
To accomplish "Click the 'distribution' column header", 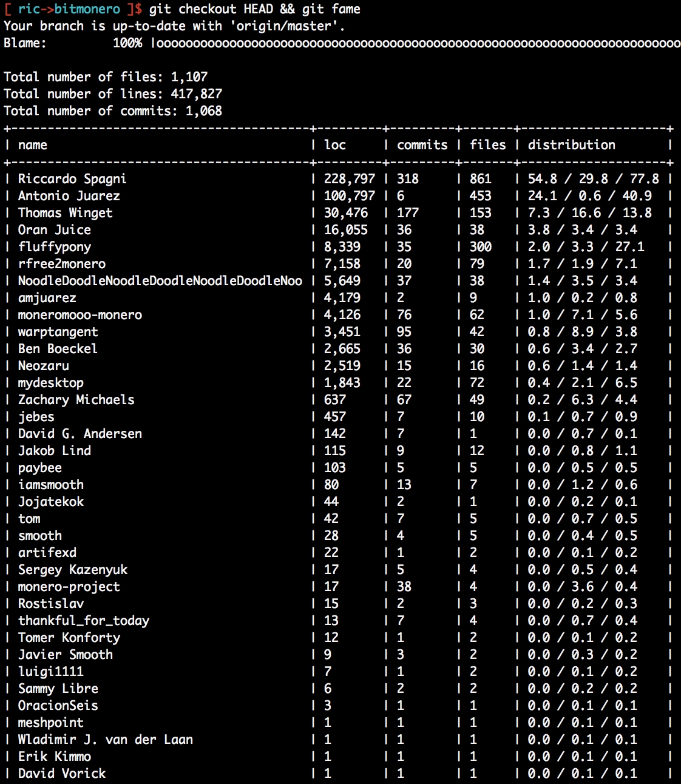I will point(572,145).
